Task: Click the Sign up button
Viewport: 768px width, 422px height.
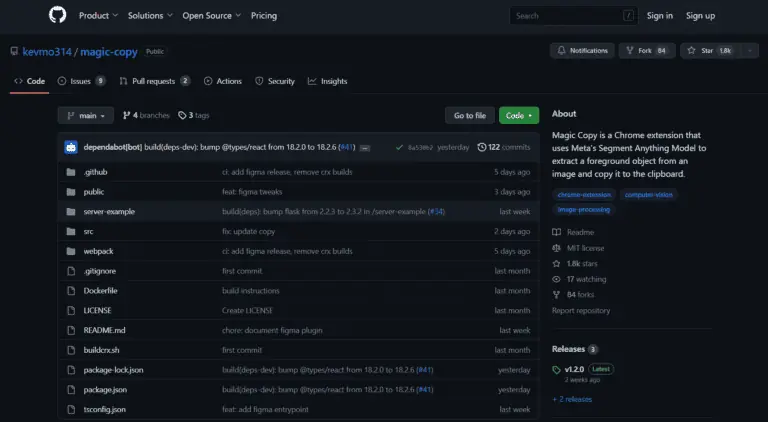Action: coord(700,16)
